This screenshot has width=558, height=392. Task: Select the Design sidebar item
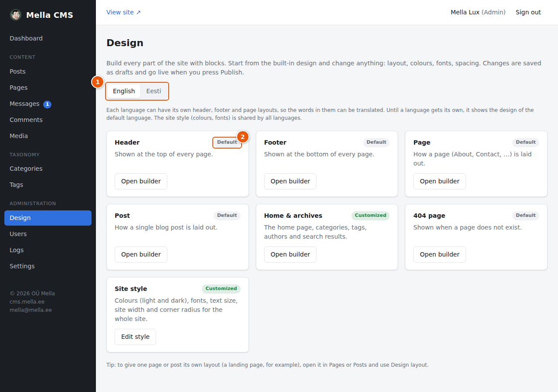point(48,218)
